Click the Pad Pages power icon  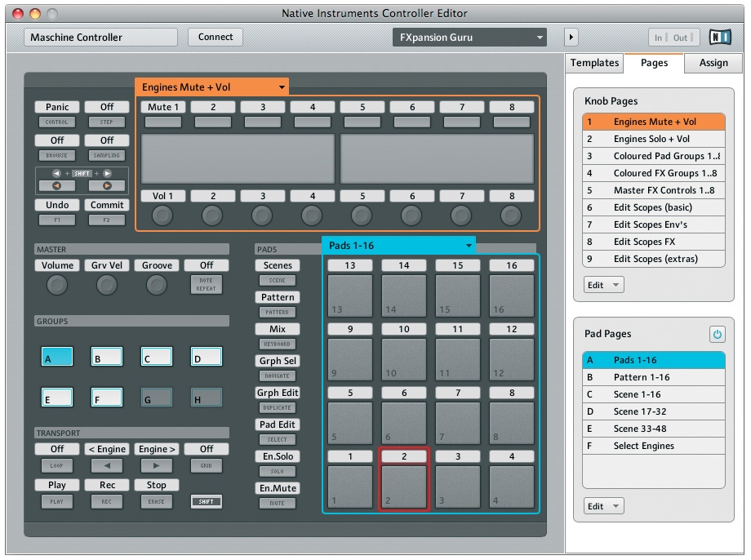[x=717, y=335]
